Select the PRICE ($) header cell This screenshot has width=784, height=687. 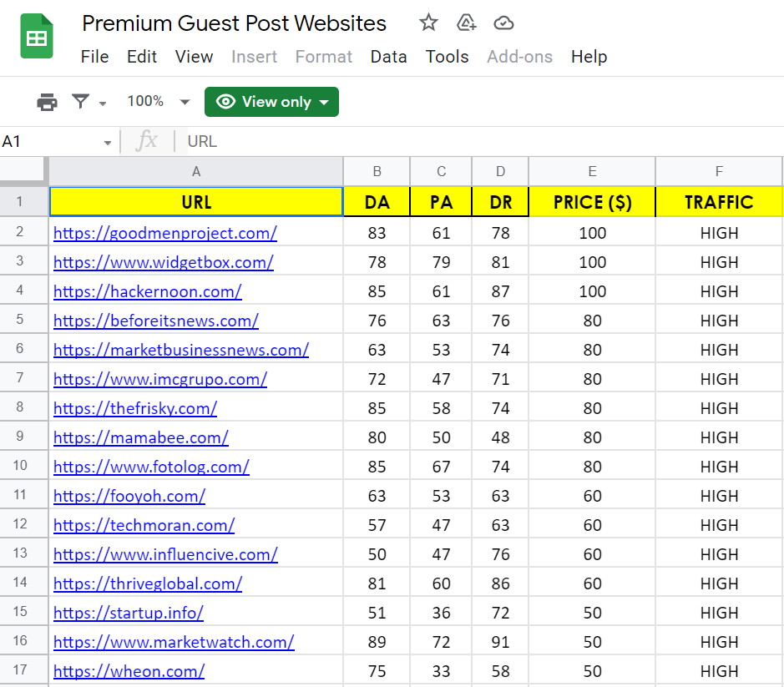592,202
